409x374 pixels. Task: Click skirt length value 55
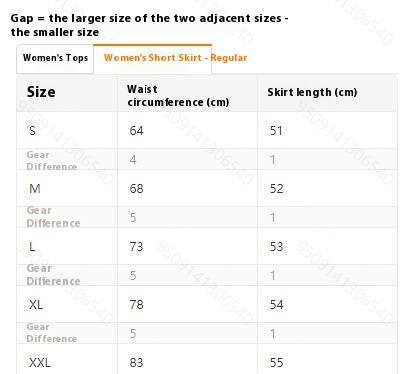[x=276, y=363]
